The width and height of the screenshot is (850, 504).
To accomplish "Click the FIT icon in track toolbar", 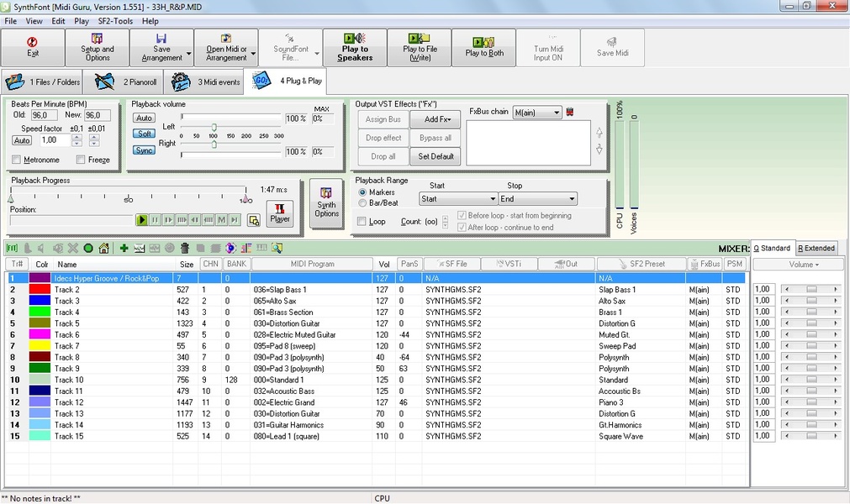I will (13, 248).
